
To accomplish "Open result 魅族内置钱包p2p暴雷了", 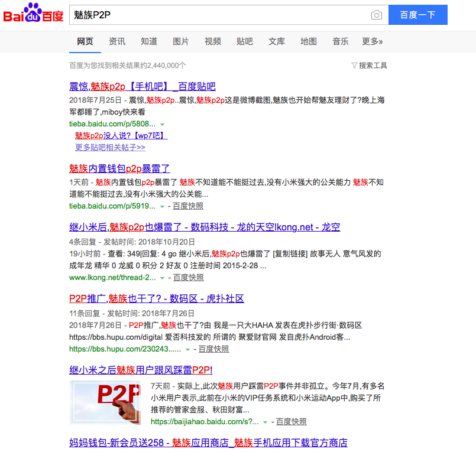I will (119, 168).
